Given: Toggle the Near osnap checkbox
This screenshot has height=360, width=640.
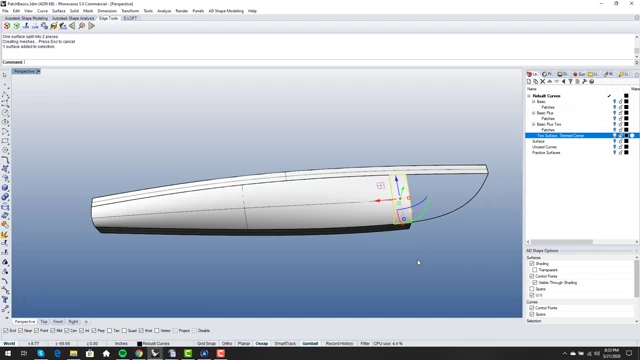Looking at the screenshot, I should [x=20, y=331].
